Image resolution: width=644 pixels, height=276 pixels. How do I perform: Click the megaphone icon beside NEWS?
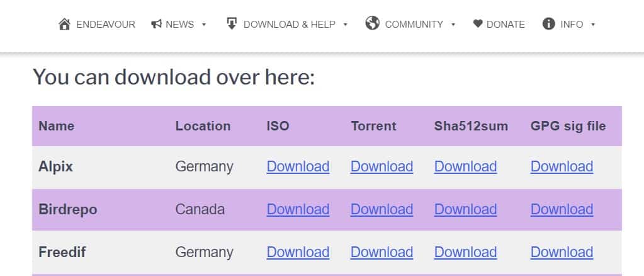coord(157,25)
